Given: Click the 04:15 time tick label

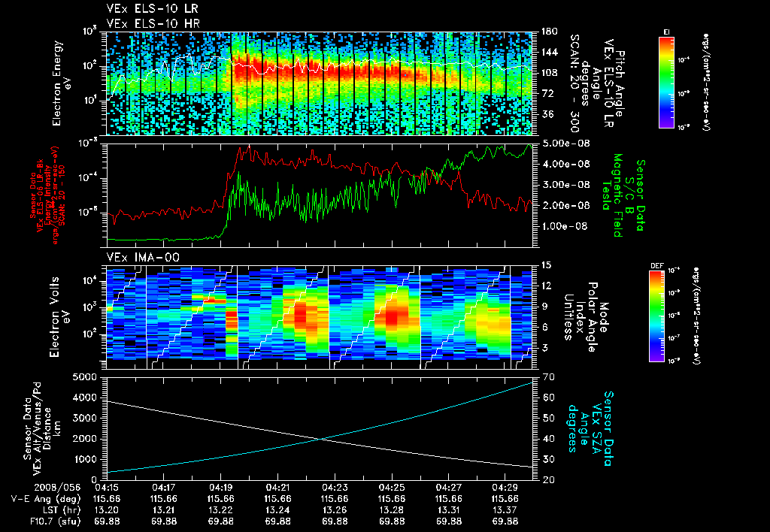Looking at the screenshot, I should pyautogui.click(x=107, y=488).
